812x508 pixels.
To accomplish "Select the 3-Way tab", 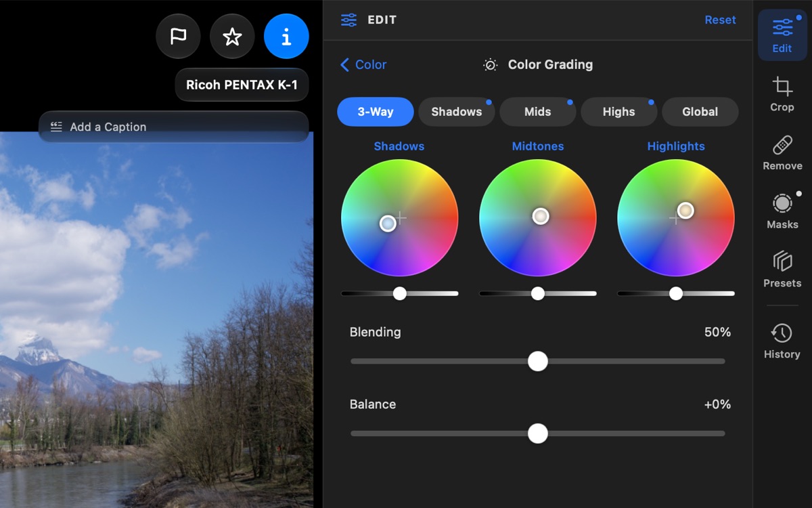I will point(376,112).
